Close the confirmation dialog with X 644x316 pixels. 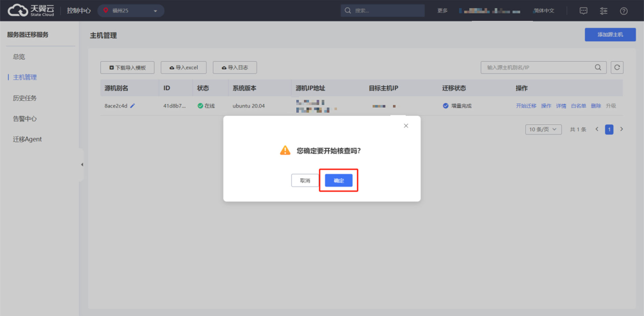[406, 126]
